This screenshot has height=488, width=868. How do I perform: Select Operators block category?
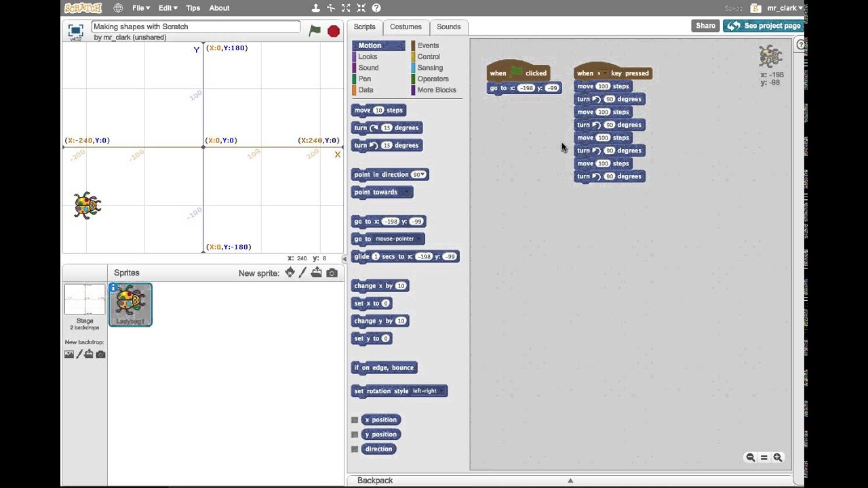(433, 79)
